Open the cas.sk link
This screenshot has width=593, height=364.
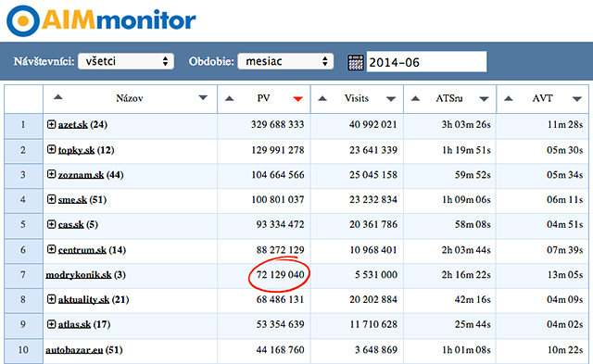pos(70,225)
